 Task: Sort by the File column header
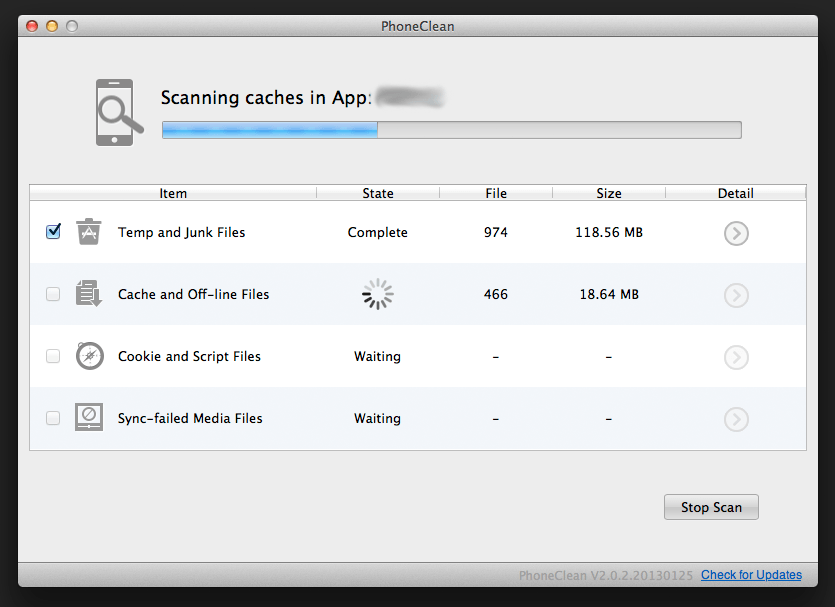coord(496,193)
